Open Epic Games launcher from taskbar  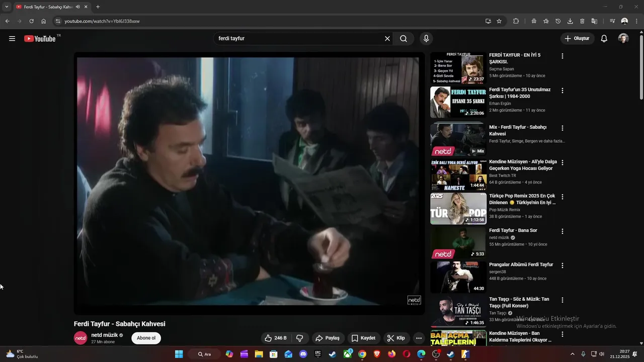pyautogui.click(x=318, y=354)
